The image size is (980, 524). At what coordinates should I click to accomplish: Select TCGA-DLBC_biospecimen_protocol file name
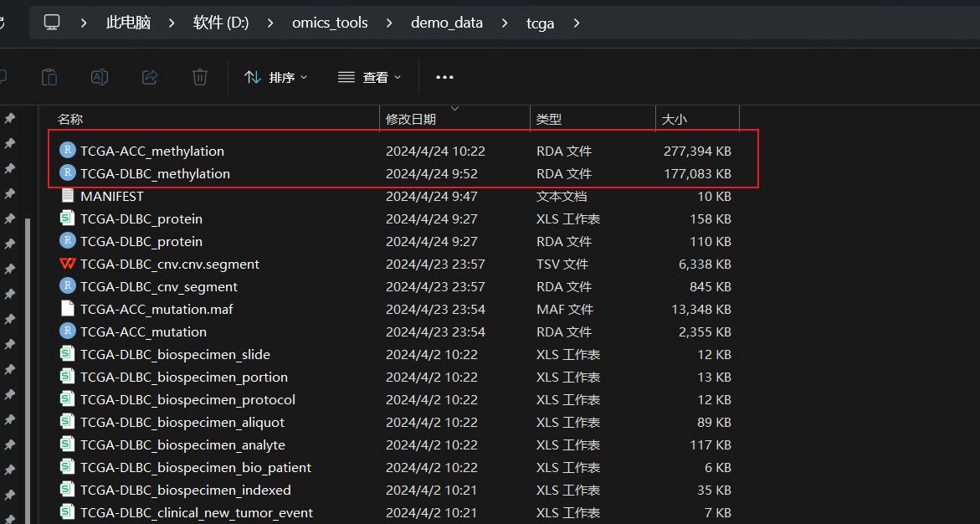pos(187,399)
